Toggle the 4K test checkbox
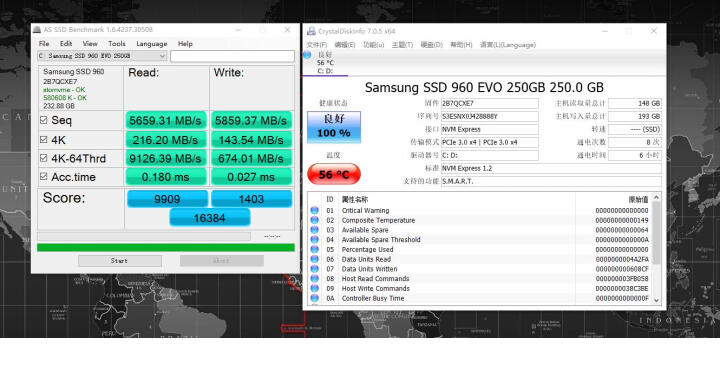 44,140
